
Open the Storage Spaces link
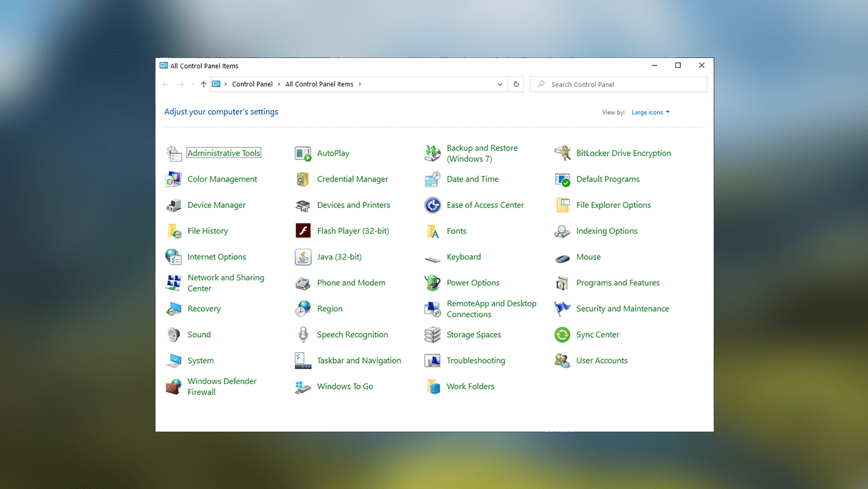tap(474, 335)
